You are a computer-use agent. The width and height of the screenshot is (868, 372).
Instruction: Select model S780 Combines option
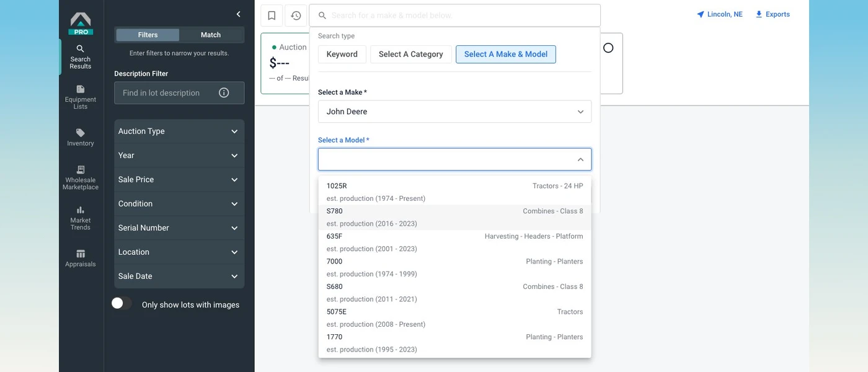coord(454,218)
